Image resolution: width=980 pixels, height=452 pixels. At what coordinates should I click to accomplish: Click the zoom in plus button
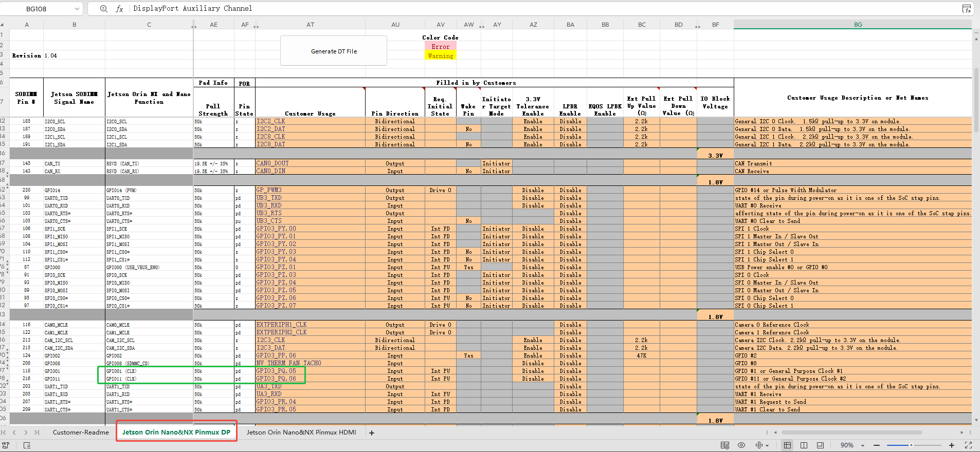point(952,445)
